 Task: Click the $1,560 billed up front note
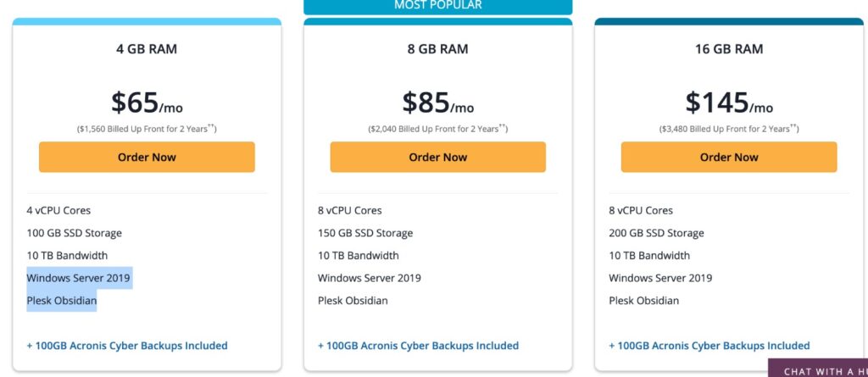pos(147,129)
